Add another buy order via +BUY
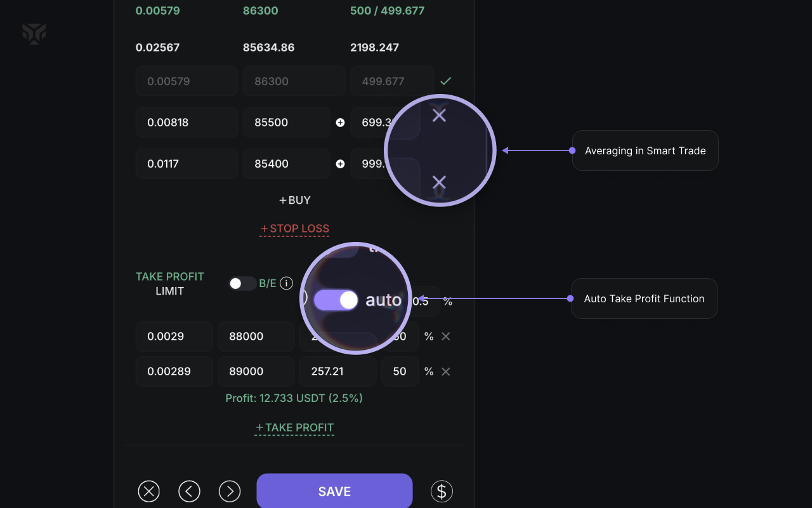 [295, 200]
